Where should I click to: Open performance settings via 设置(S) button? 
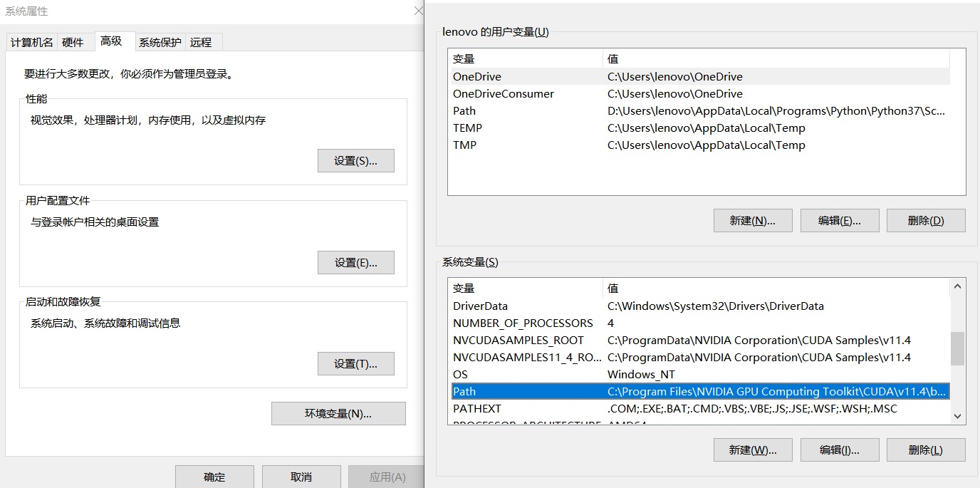pyautogui.click(x=355, y=160)
